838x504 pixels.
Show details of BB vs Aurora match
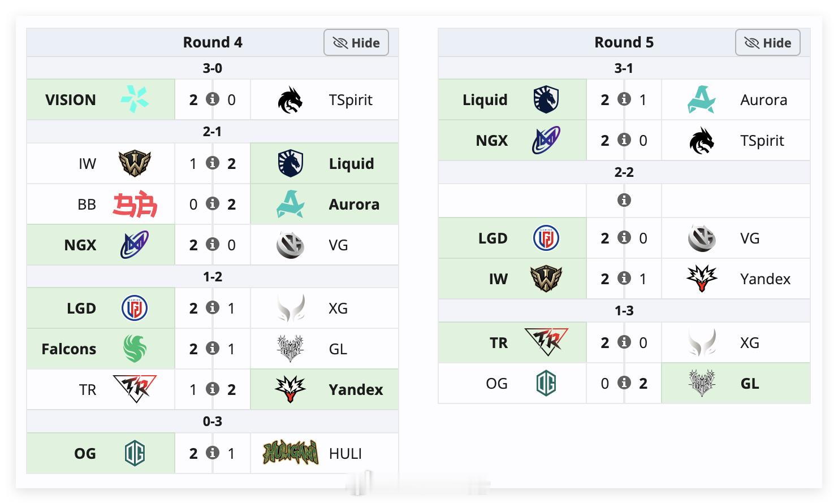coord(213,204)
